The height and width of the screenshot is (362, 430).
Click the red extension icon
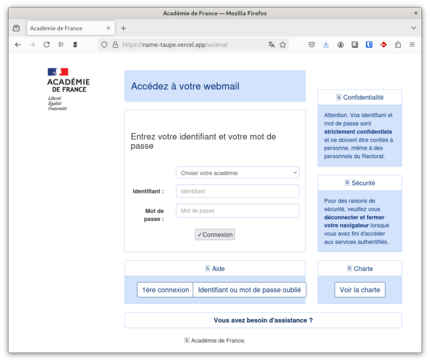[x=383, y=44]
